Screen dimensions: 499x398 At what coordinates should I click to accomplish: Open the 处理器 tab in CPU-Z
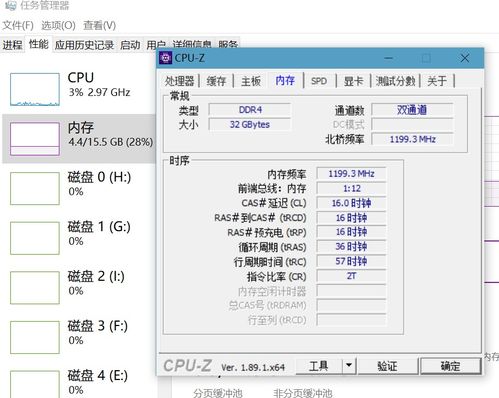point(180,81)
